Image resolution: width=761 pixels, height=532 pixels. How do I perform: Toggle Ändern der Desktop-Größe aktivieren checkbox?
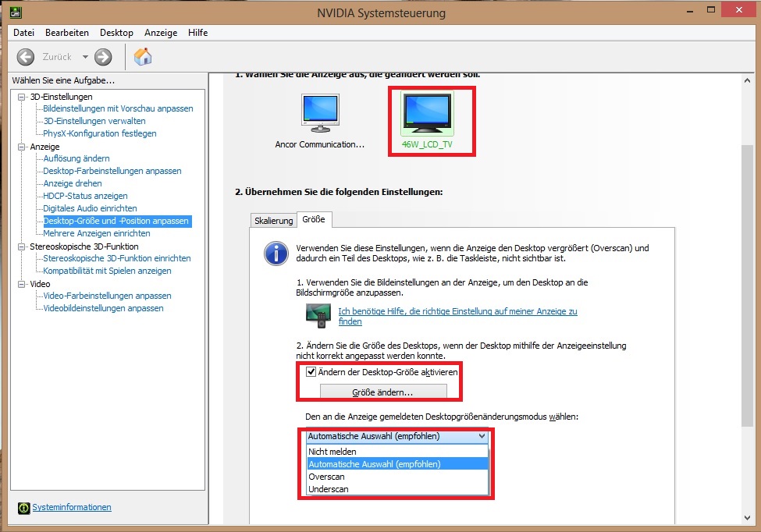[x=311, y=372]
